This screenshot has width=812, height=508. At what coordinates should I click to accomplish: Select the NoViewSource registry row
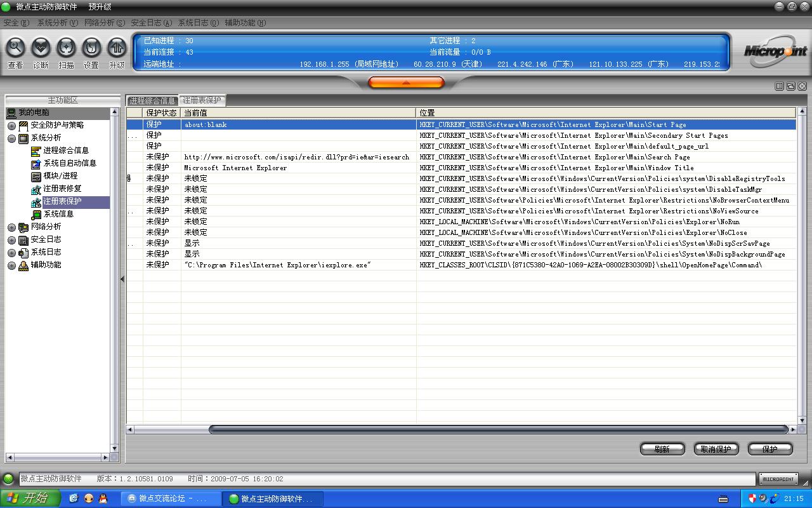click(461, 211)
